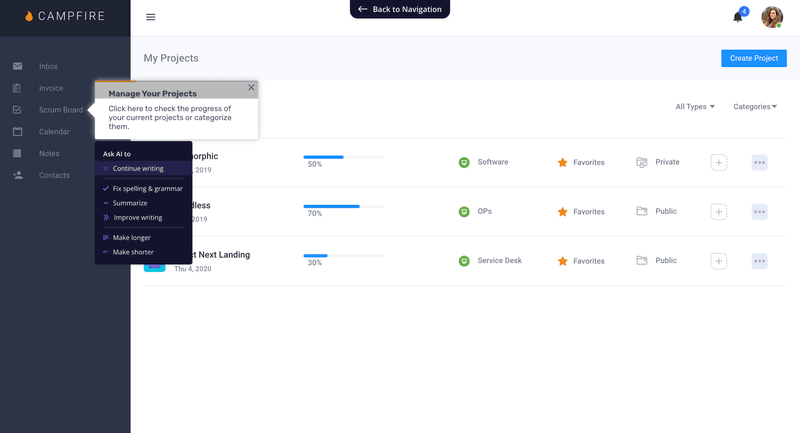Image resolution: width=800 pixels, height=433 pixels.
Task: Click the 70% progress bar
Action: point(343,206)
